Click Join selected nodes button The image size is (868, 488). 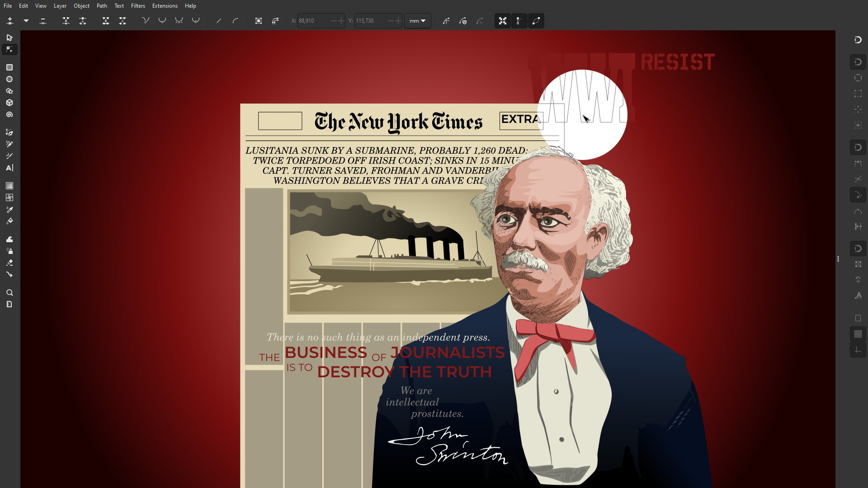point(66,21)
